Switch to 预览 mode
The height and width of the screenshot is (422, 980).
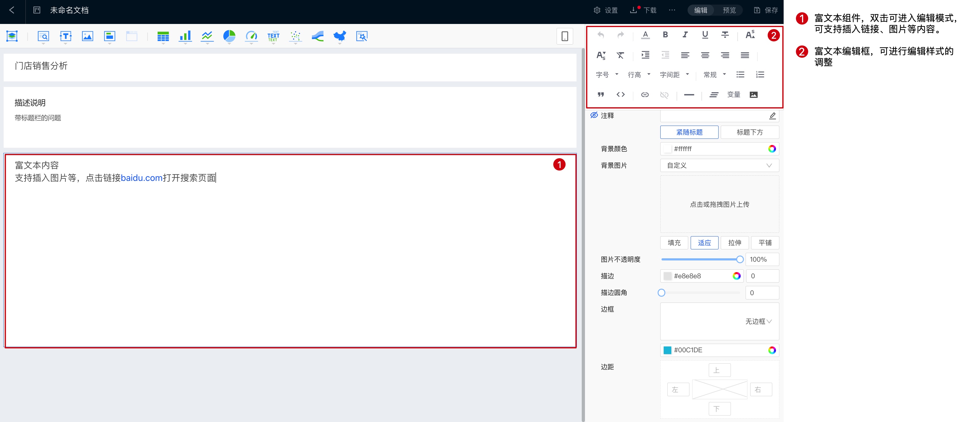coord(729,10)
